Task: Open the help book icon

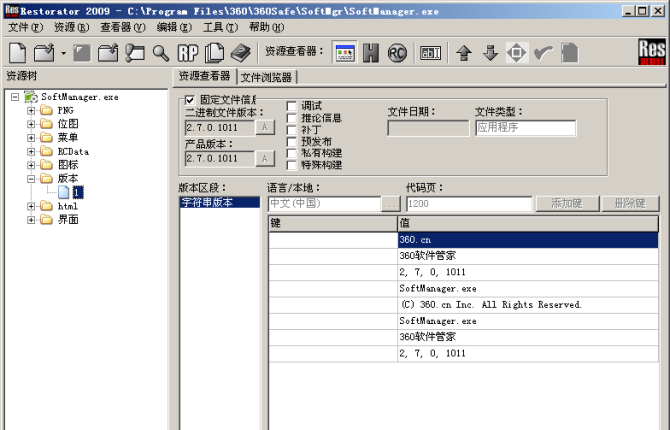Action: click(x=241, y=53)
